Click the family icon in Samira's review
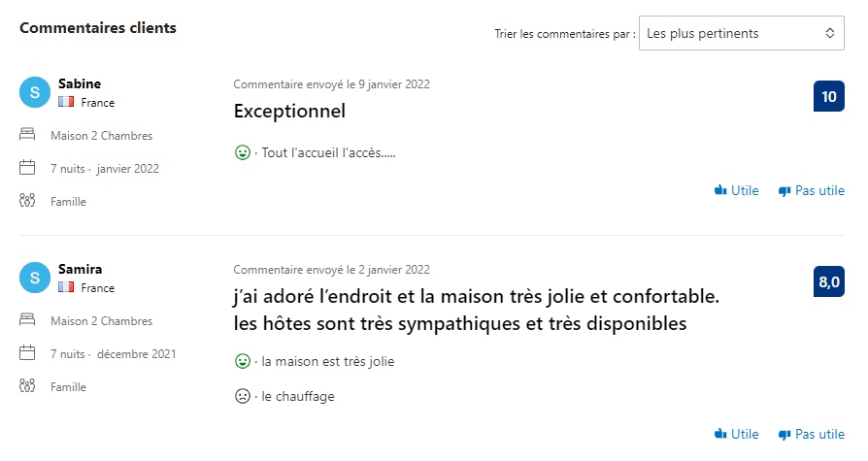Screen dimensions: 868x461 point(27,386)
